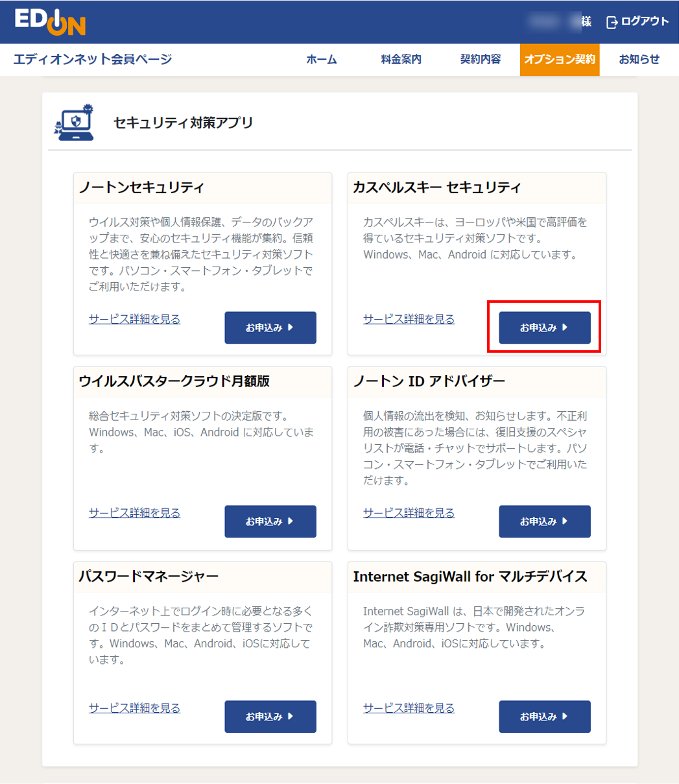Open the 料金案内 tab
The image size is (679, 784).
tap(401, 60)
